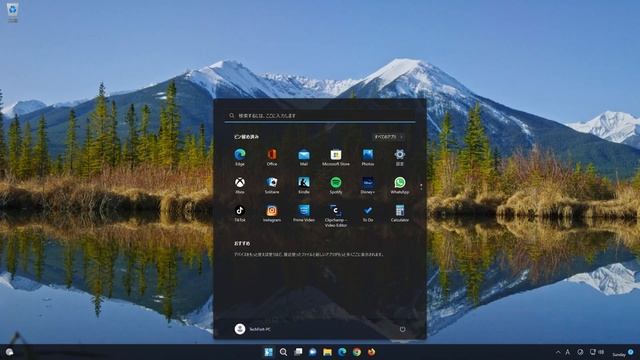Open Microsoft Store from Start menu

pyautogui.click(x=336, y=157)
